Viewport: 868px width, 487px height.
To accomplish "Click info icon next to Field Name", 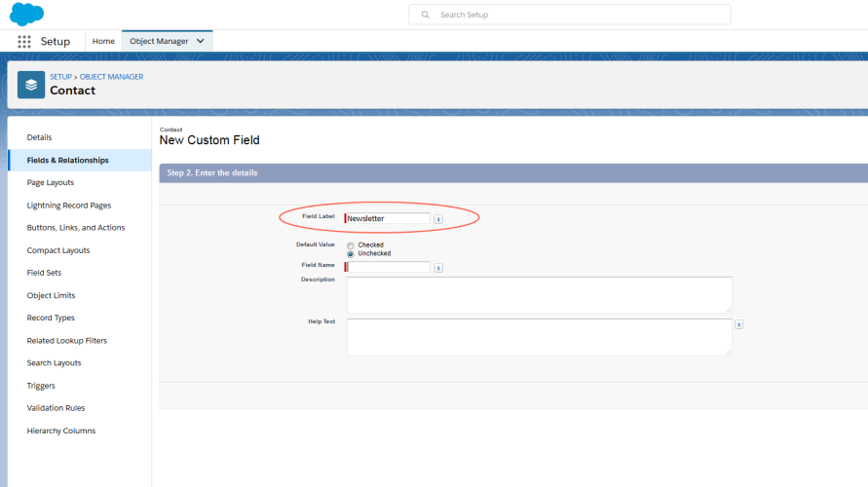I will tap(438, 268).
